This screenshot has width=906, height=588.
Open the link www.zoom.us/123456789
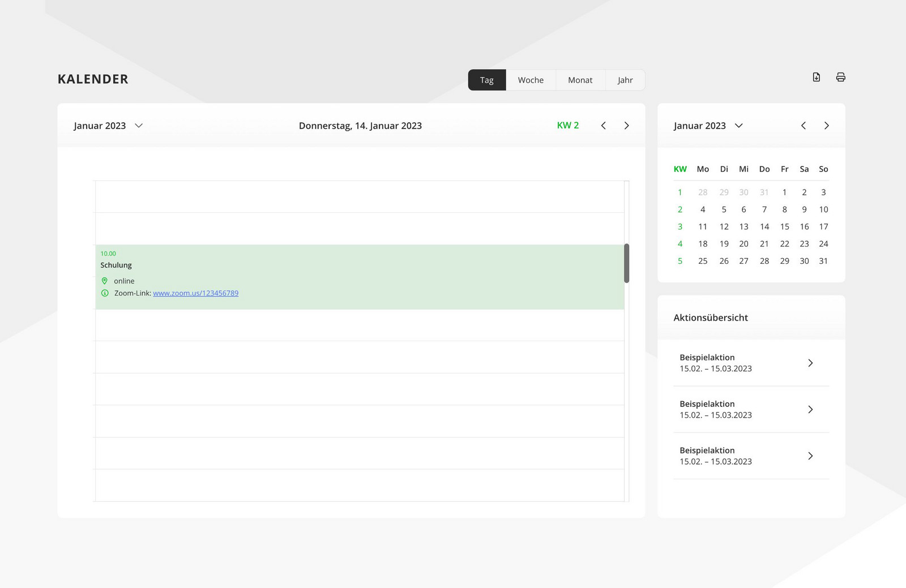(195, 293)
